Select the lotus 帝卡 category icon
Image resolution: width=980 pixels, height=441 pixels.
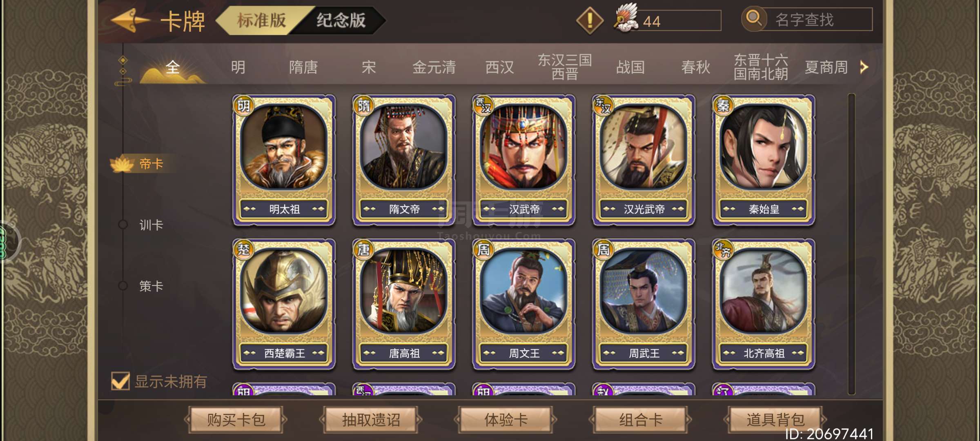(122, 164)
